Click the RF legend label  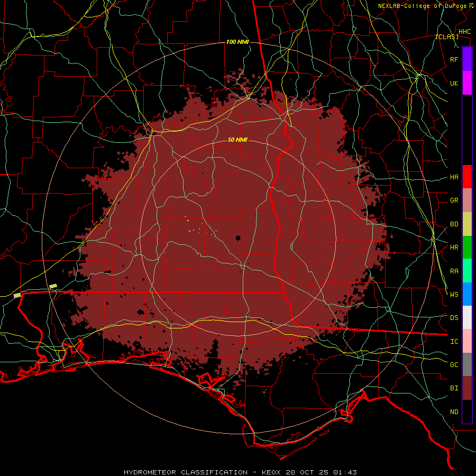coord(454,59)
